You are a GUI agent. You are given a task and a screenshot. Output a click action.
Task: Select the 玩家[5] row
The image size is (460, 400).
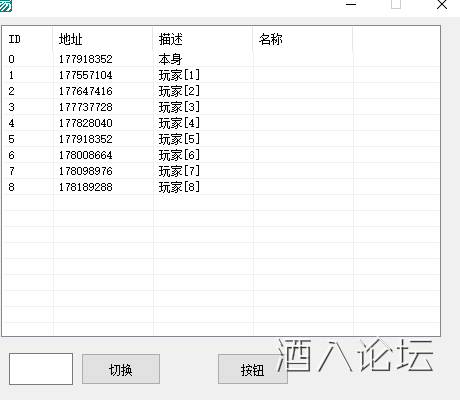221,139
